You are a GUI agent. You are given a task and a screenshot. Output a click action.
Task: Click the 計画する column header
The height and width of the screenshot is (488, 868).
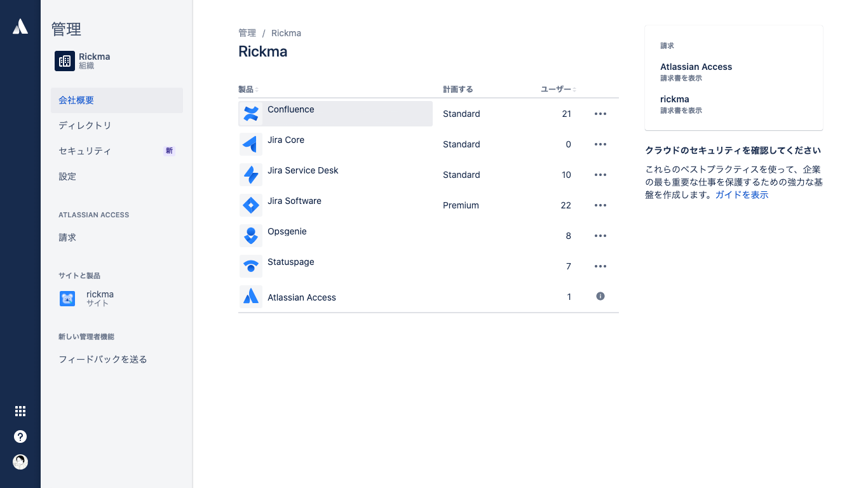coord(458,90)
